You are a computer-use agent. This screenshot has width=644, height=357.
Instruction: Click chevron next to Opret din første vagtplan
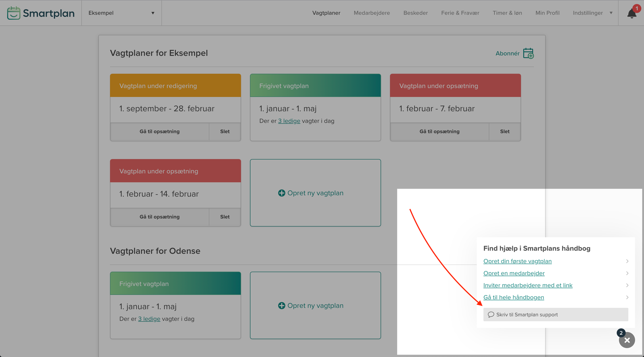(x=627, y=261)
